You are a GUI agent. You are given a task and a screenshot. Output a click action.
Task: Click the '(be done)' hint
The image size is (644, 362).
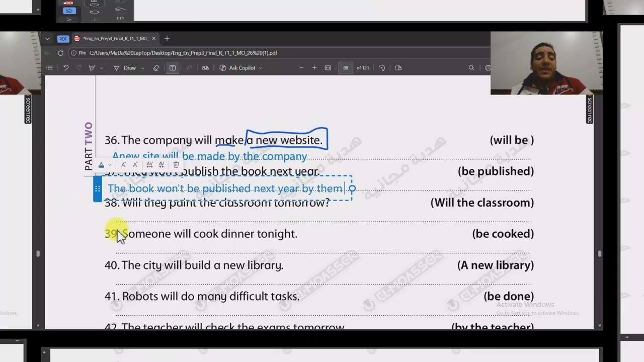pyautogui.click(x=509, y=296)
